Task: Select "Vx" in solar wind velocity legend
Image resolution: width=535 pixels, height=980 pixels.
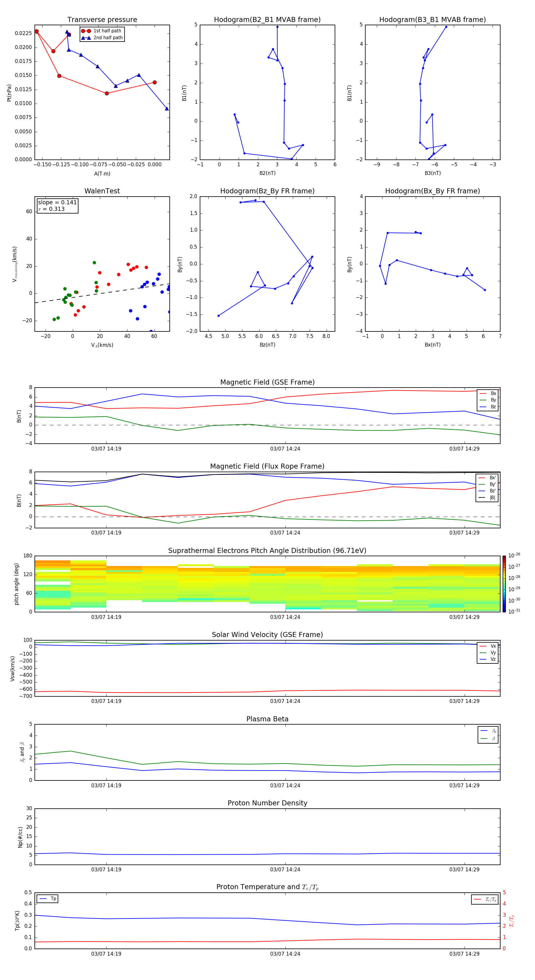Action: pos(488,646)
